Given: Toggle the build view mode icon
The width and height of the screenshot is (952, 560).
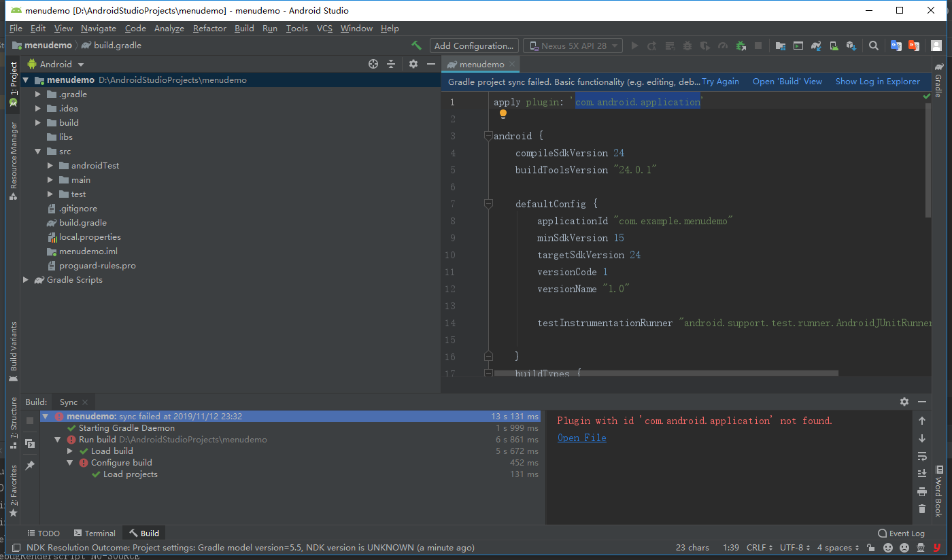Looking at the screenshot, I should click(x=30, y=443).
